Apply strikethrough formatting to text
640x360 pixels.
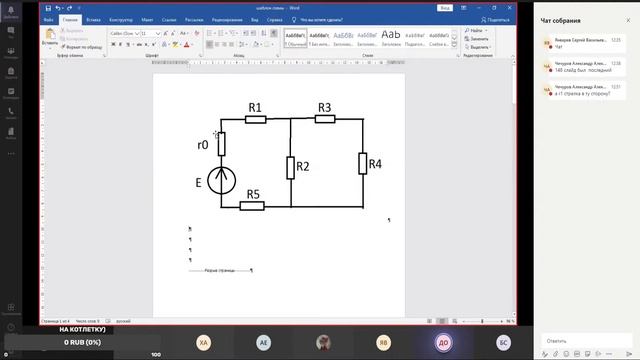click(x=139, y=44)
